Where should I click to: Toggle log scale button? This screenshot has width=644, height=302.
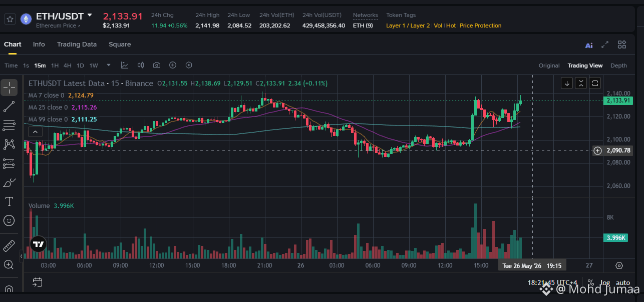click(x=605, y=282)
